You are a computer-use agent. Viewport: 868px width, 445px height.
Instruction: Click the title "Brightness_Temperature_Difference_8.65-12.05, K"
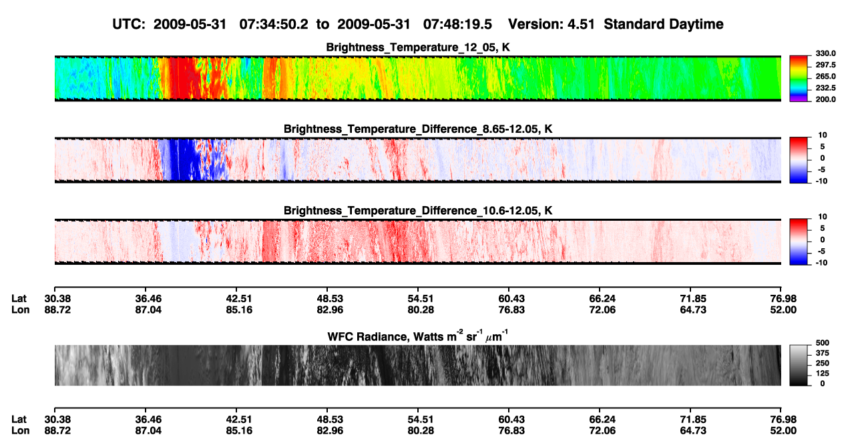418,129
